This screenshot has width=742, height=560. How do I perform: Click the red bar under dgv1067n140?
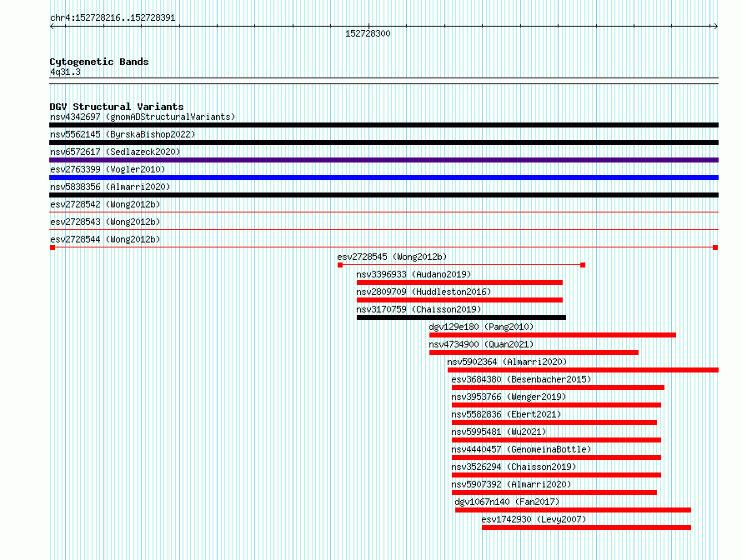[573, 510]
